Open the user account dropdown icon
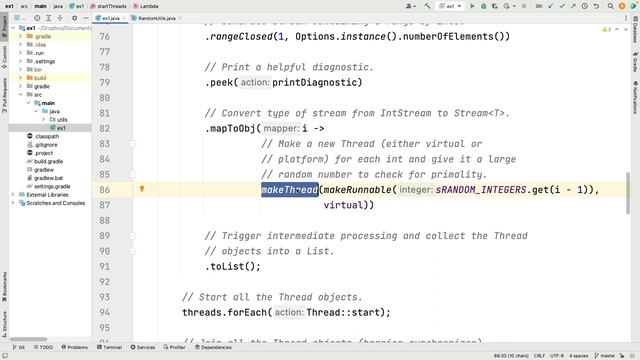The width and height of the screenshot is (640, 360). coord(410,6)
